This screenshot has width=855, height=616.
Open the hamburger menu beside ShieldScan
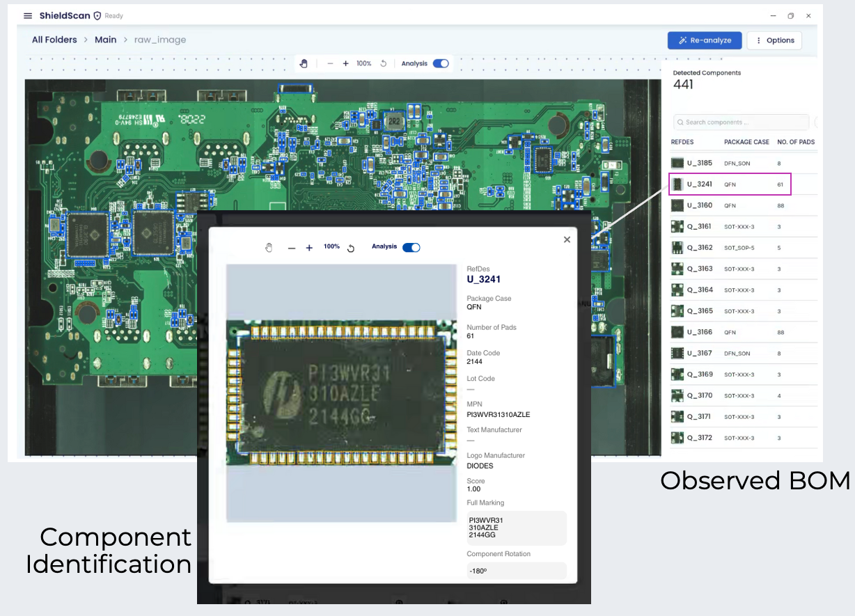(28, 15)
